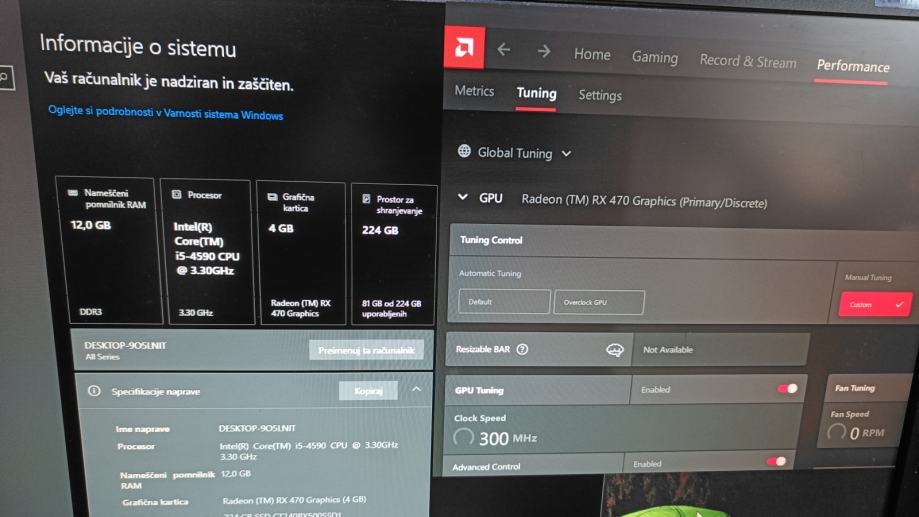Click the Resizable BAR brain icon
The height and width of the screenshot is (517, 919).
coord(615,350)
